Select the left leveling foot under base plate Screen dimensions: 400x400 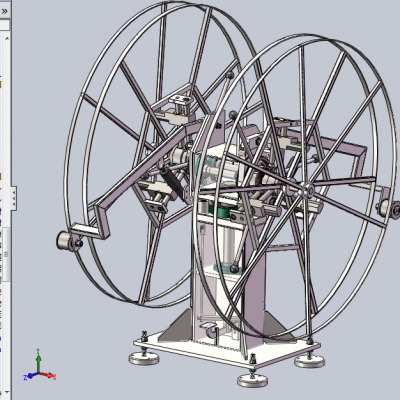coord(144,359)
